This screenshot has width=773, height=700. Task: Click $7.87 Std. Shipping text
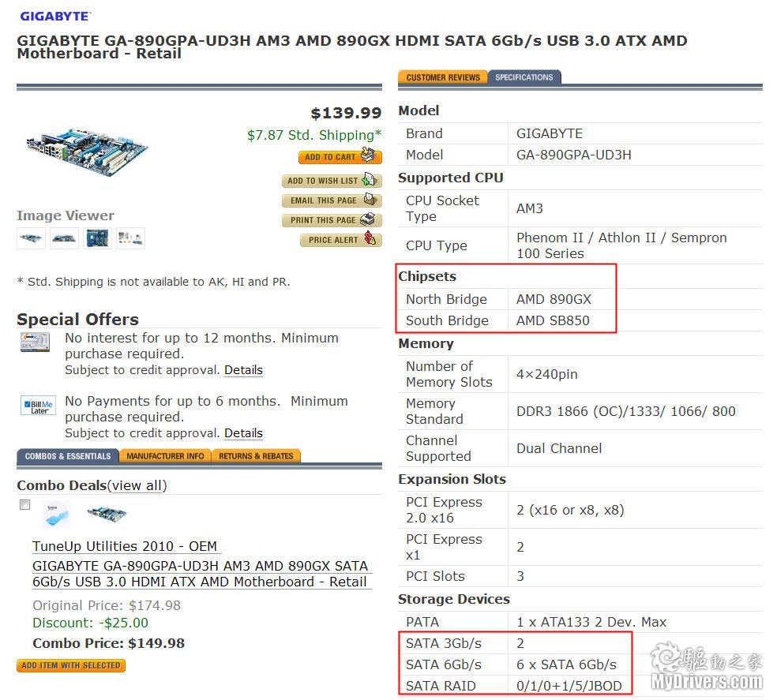314,135
